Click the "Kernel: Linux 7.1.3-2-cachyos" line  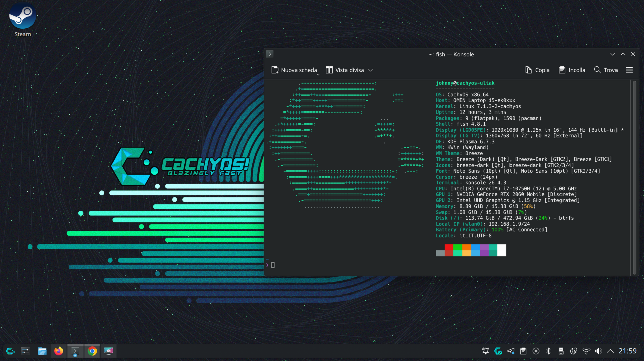click(x=478, y=106)
